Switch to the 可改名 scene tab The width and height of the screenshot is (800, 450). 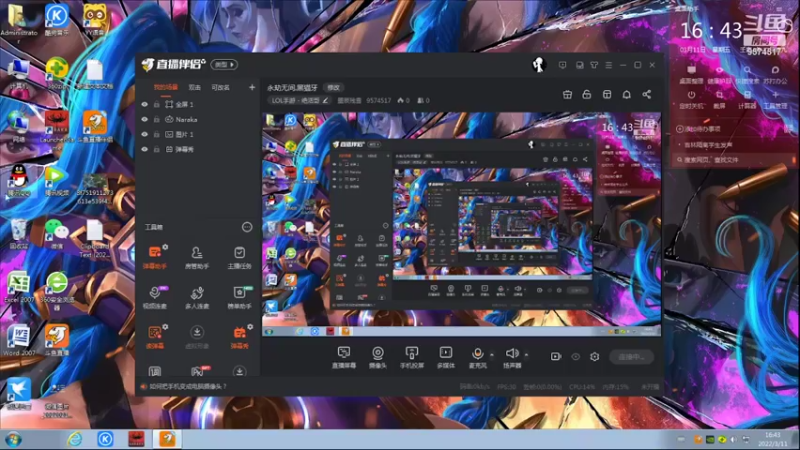(220, 87)
